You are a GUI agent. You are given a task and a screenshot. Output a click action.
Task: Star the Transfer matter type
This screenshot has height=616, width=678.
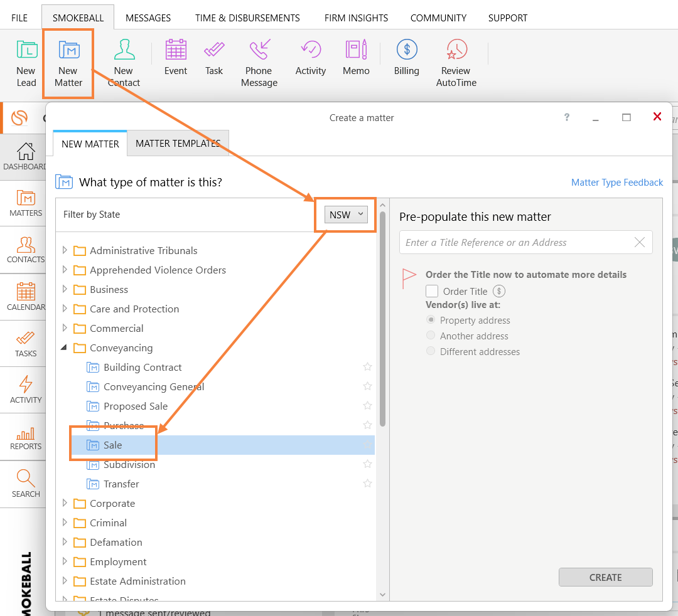point(367,484)
